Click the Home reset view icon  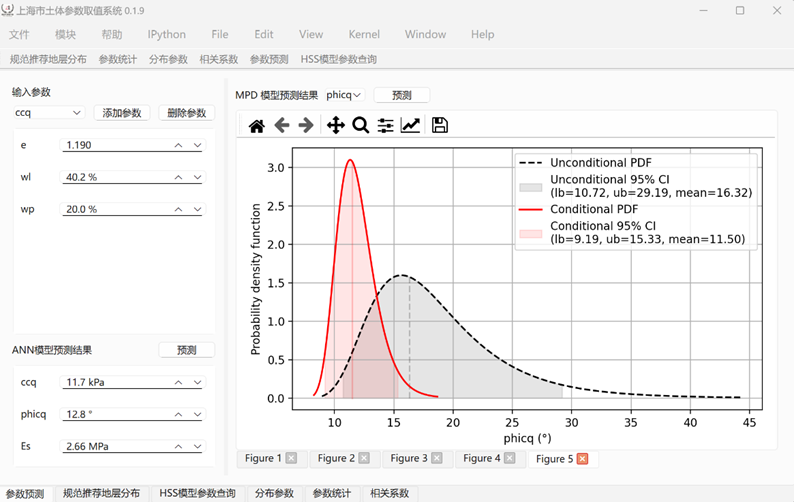pyautogui.click(x=257, y=125)
